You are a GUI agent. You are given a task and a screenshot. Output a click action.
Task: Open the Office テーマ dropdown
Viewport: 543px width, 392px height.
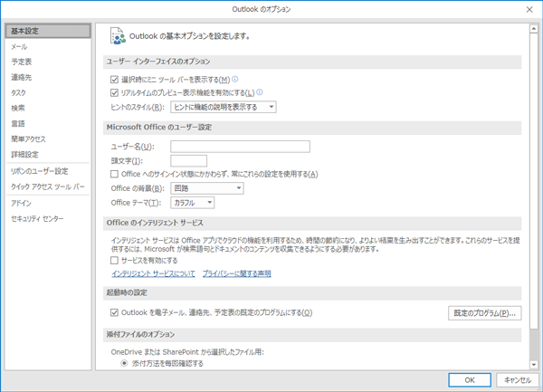click(192, 203)
